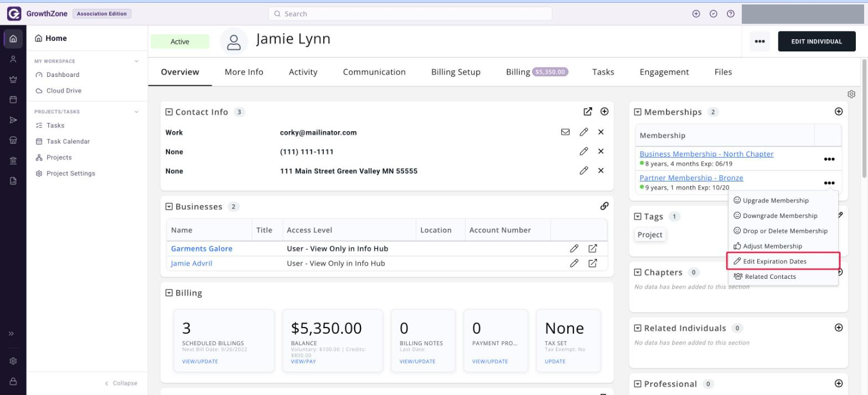
Task: Collapse the Businesses section
Action: (x=169, y=206)
